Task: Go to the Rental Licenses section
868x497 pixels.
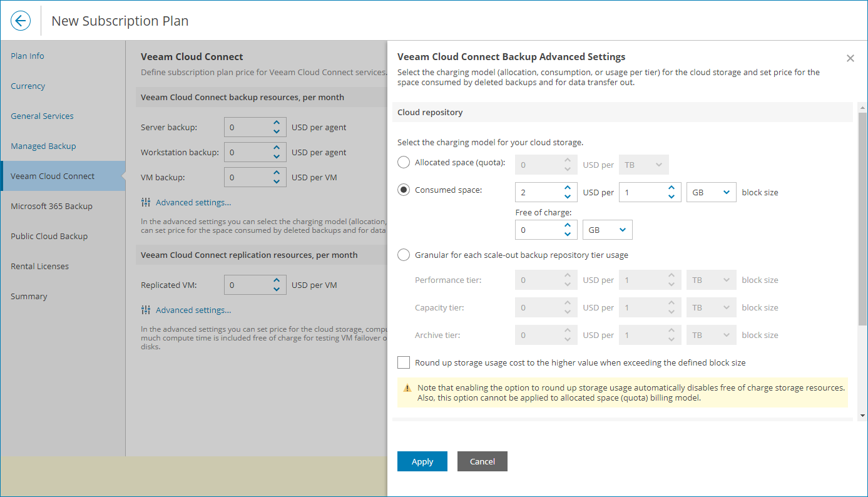Action: (x=39, y=266)
